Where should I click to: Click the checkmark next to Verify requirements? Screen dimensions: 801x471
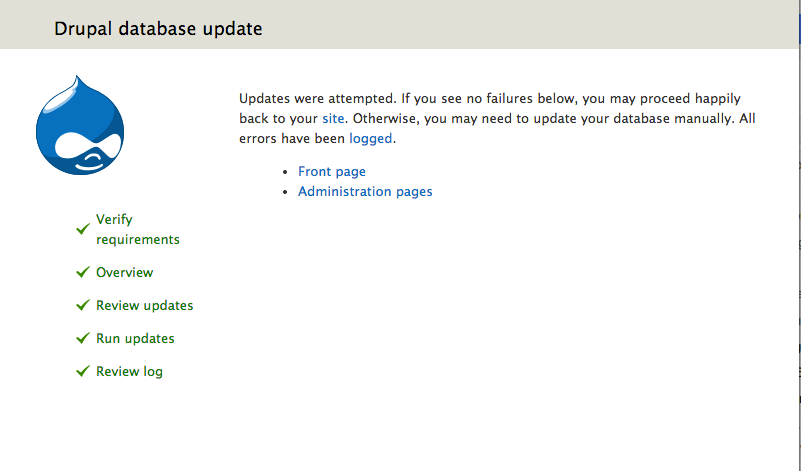(83, 229)
